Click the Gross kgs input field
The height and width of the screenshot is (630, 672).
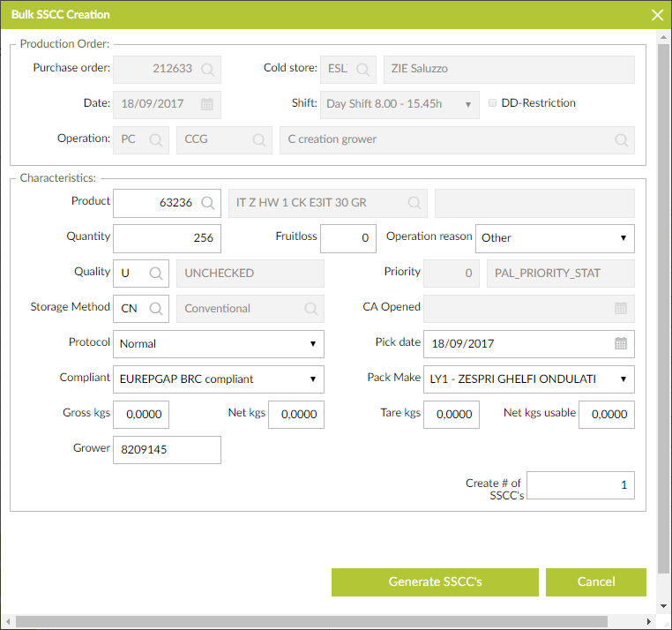[x=141, y=415]
